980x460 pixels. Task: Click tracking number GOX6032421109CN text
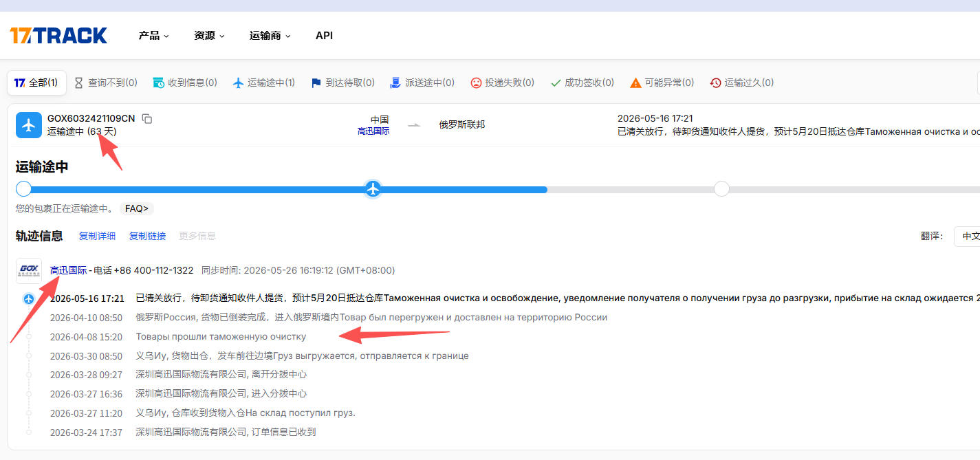91,118
